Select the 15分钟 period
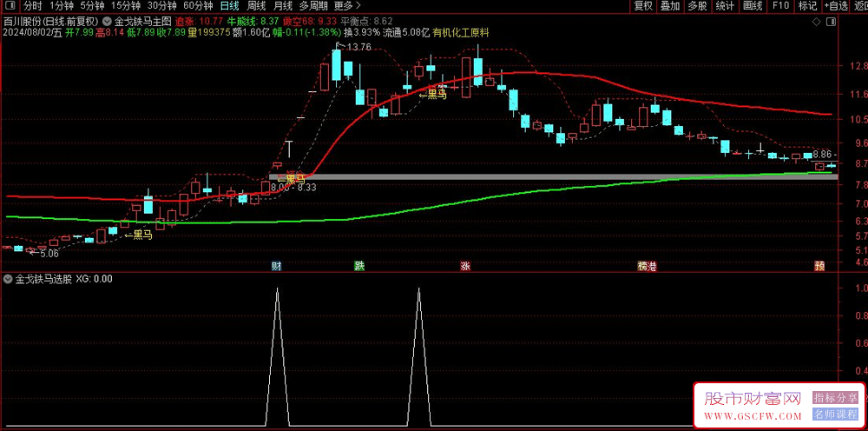 click(125, 6)
